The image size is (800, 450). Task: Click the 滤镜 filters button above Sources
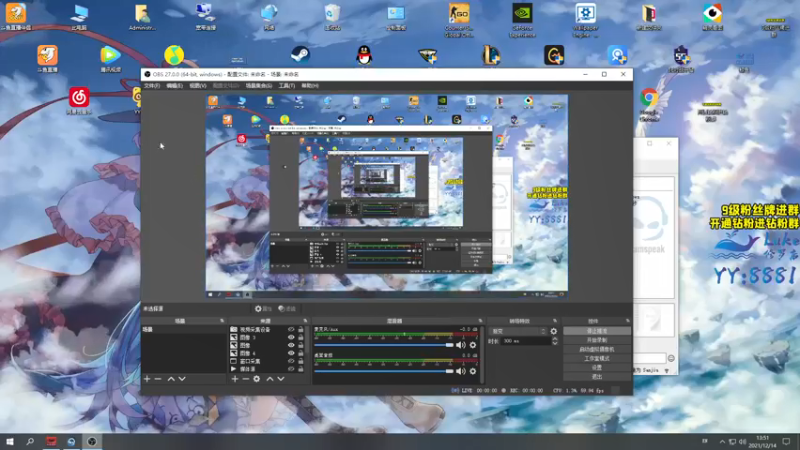[287, 309]
